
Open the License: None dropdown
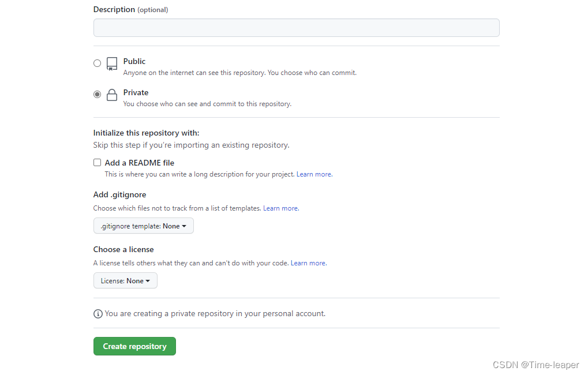pos(125,280)
